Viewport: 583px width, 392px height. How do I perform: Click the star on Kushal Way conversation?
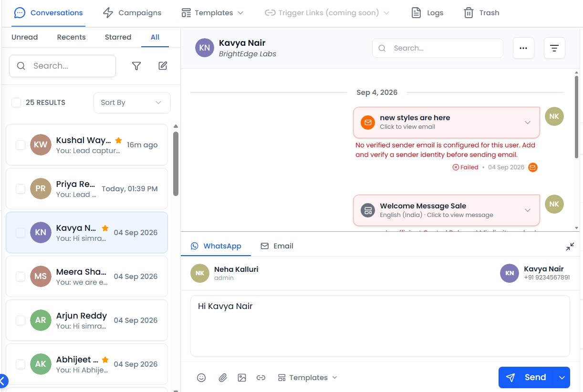(119, 140)
